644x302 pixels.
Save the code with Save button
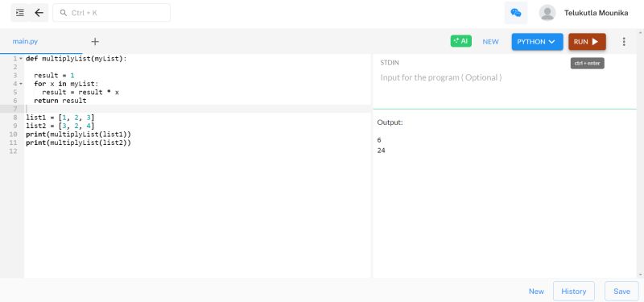coord(621,292)
